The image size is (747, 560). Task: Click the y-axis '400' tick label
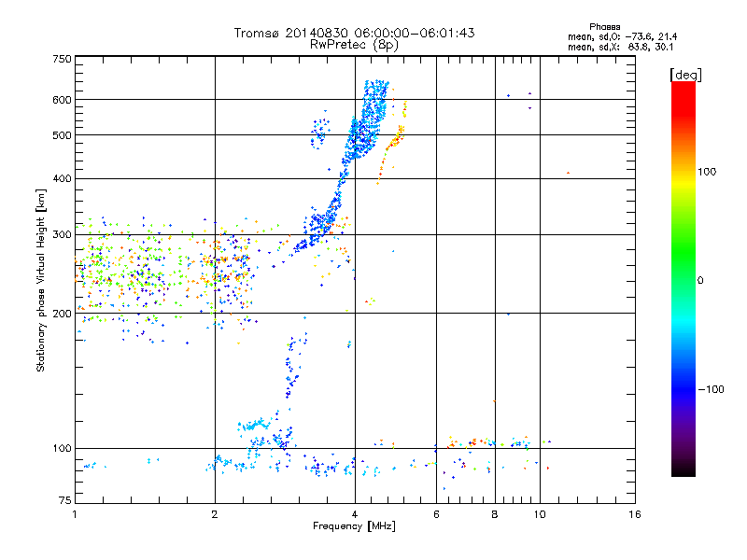point(62,178)
